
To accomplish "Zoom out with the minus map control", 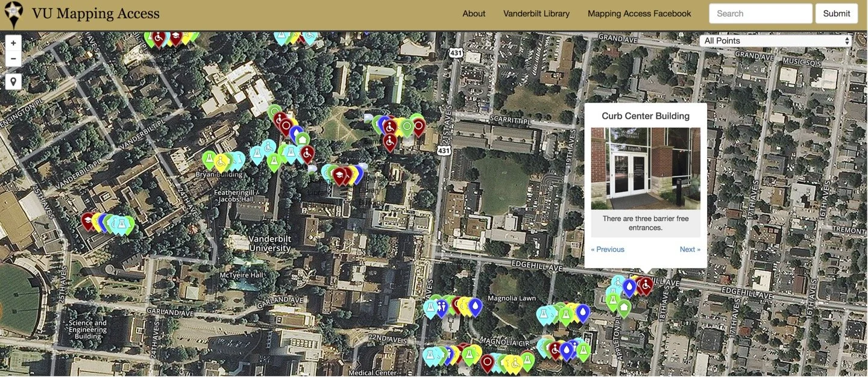I will point(13,58).
